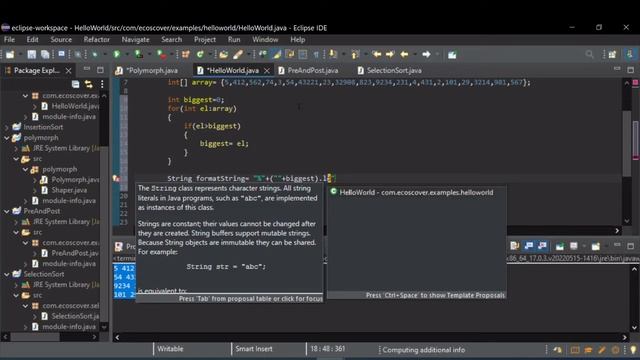Choose the HelloWorld content assist proposal
The height and width of the screenshot is (360, 640).
[x=416, y=192]
